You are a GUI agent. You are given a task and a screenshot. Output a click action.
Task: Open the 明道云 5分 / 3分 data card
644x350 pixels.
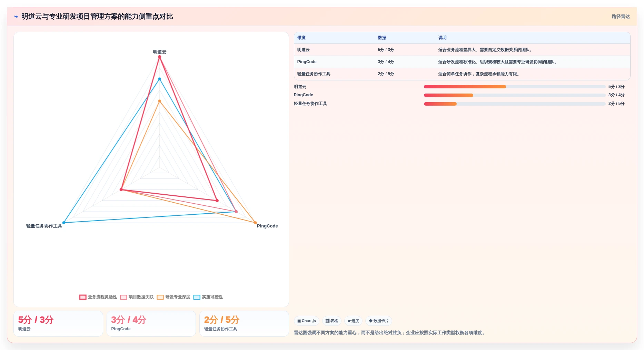[x=58, y=323]
